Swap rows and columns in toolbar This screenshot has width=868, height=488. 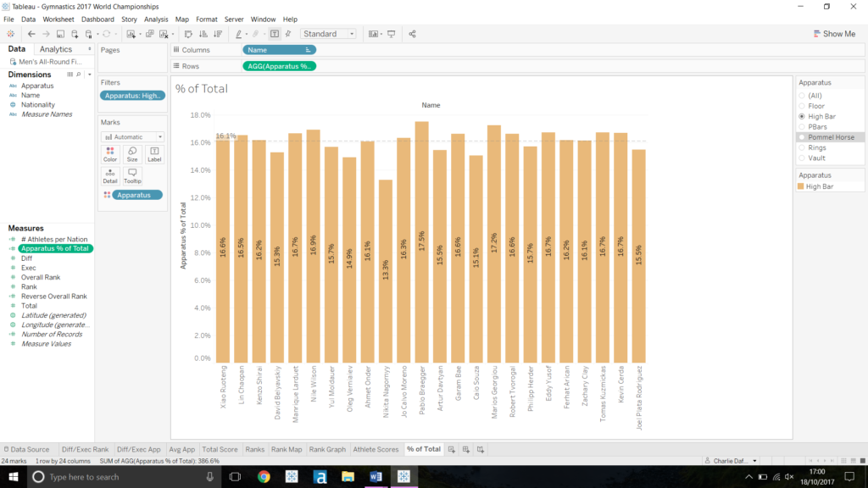click(x=188, y=34)
